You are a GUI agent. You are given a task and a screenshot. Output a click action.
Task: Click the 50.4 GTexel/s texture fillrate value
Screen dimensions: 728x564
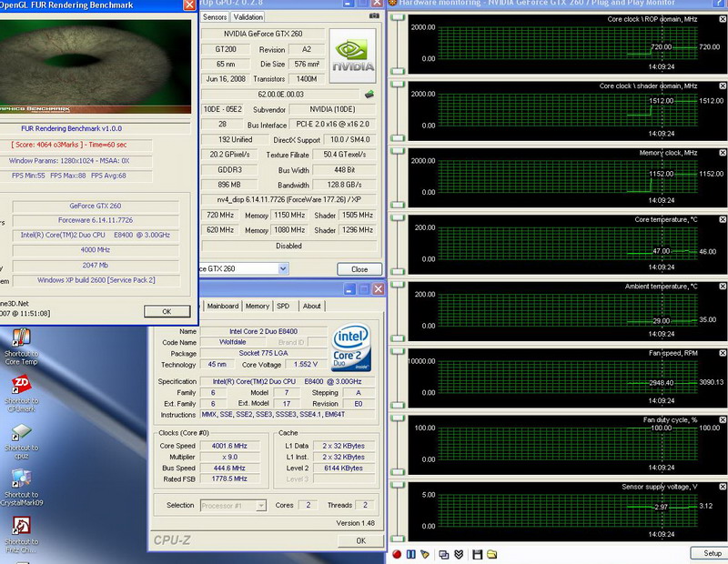coord(344,155)
